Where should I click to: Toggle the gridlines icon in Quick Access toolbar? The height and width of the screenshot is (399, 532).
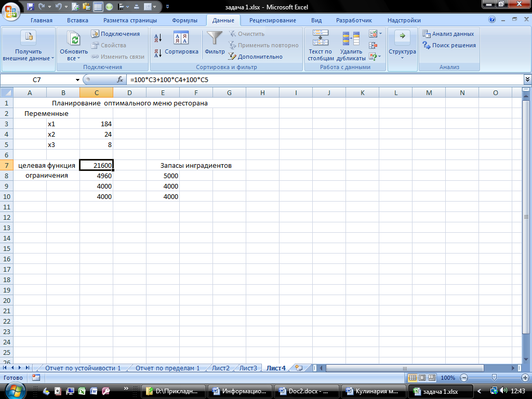click(x=98, y=6)
